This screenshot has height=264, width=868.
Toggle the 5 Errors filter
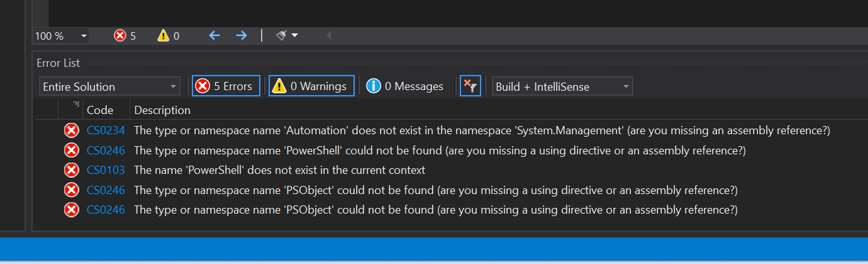226,86
